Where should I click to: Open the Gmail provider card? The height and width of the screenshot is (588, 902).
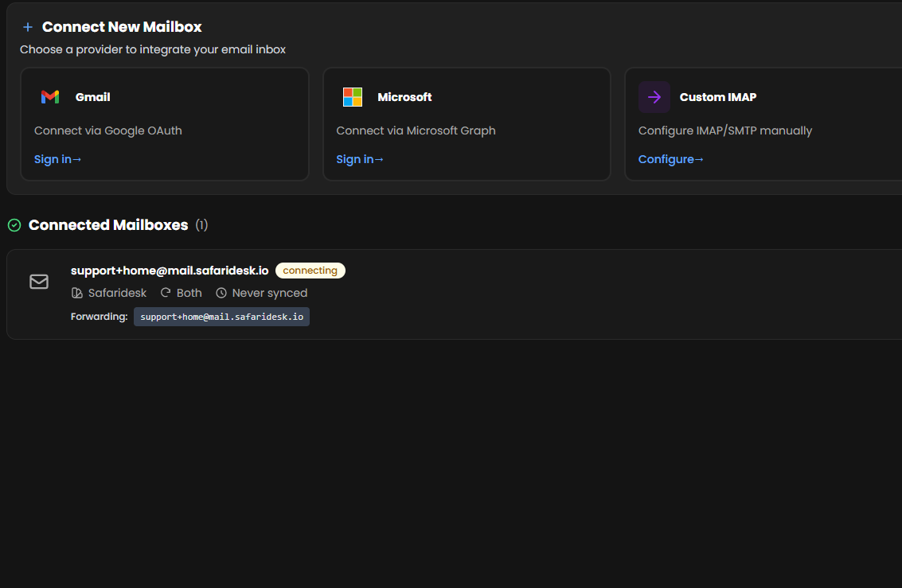[164, 124]
